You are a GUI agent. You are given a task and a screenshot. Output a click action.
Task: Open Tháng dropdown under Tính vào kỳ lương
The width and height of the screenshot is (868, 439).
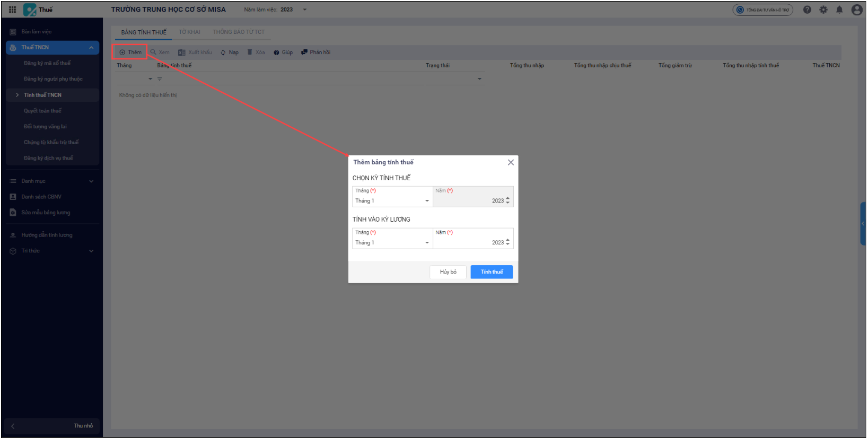click(392, 239)
